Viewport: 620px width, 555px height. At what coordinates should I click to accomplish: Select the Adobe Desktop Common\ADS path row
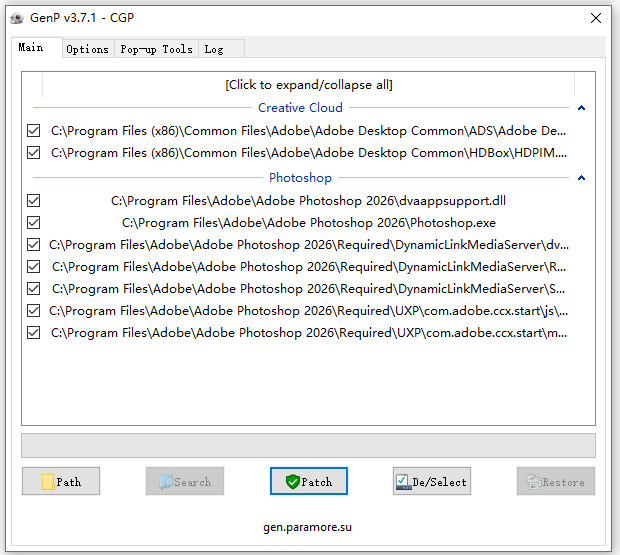point(308,130)
